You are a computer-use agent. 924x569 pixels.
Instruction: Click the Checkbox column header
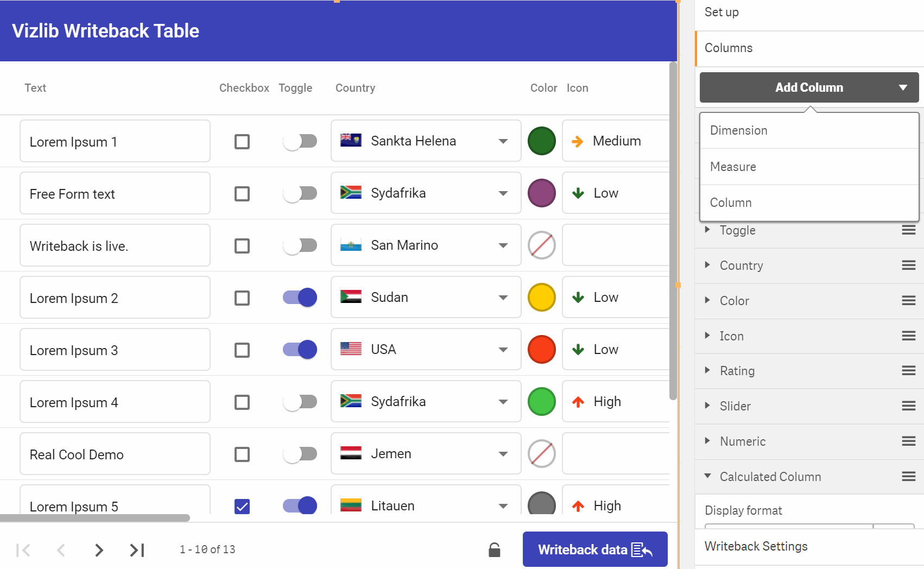click(x=244, y=88)
